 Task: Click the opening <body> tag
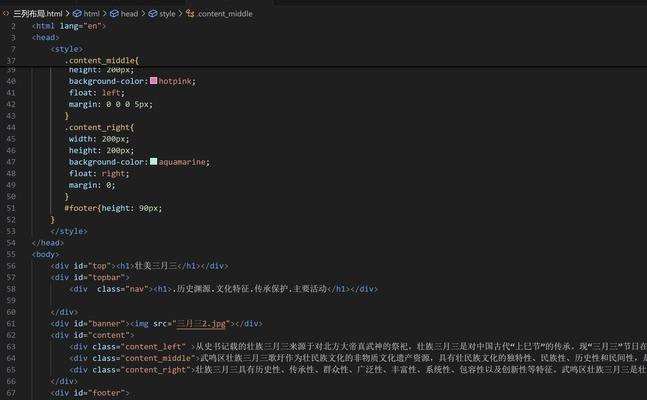tap(46, 254)
